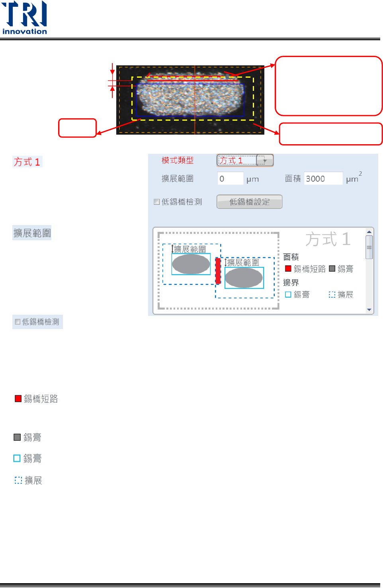383x588 pixels.
Task: Click the preview panel scrollbar thumb
Action: [x=369, y=247]
